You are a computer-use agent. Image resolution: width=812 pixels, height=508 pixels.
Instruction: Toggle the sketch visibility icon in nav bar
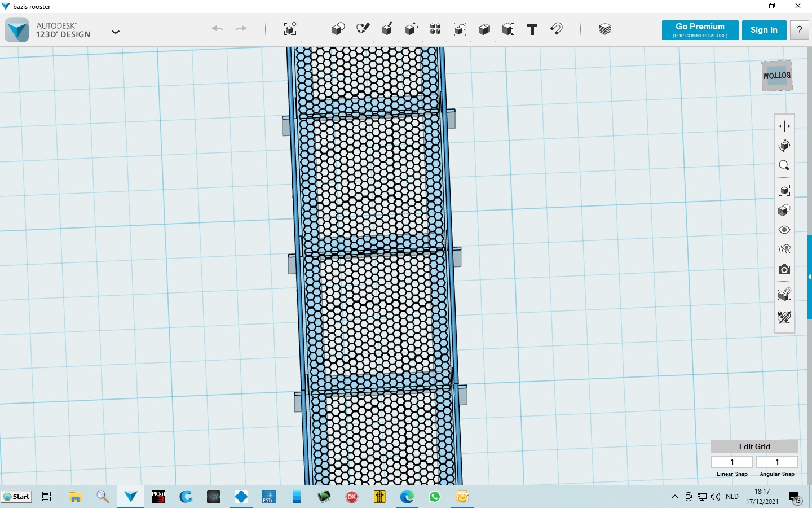pyautogui.click(x=784, y=317)
